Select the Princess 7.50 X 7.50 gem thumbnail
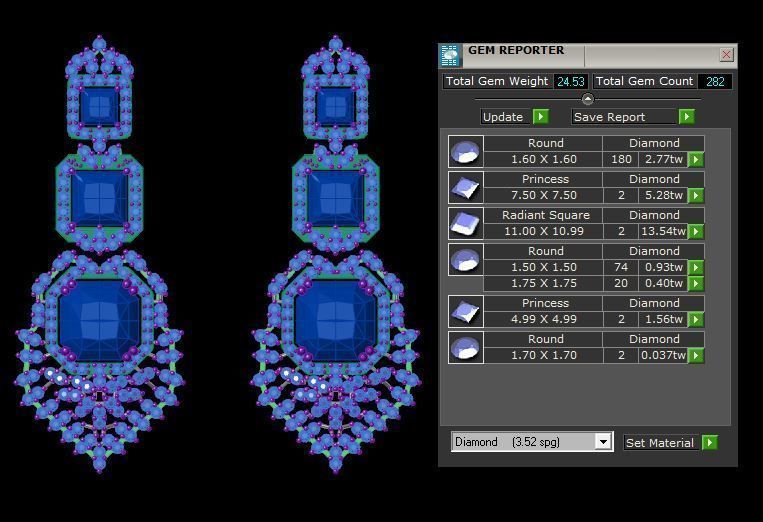The height and width of the screenshot is (522, 763). (x=466, y=187)
